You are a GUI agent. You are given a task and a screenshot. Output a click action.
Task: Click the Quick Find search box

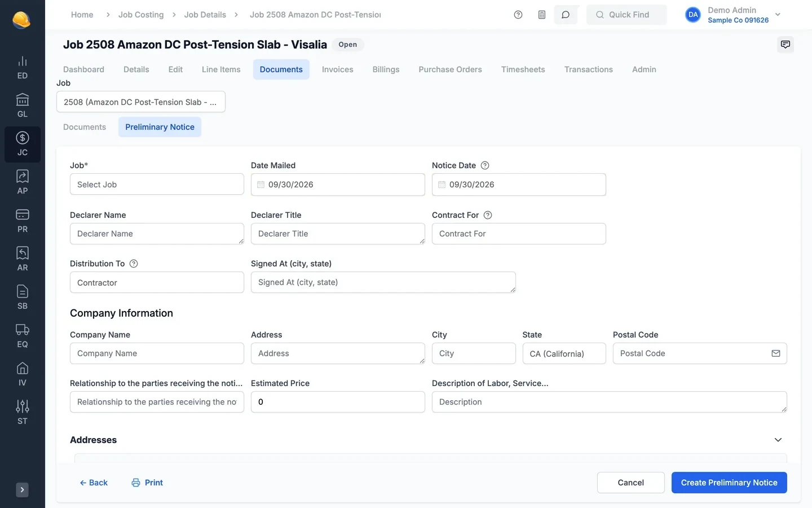pyautogui.click(x=626, y=15)
